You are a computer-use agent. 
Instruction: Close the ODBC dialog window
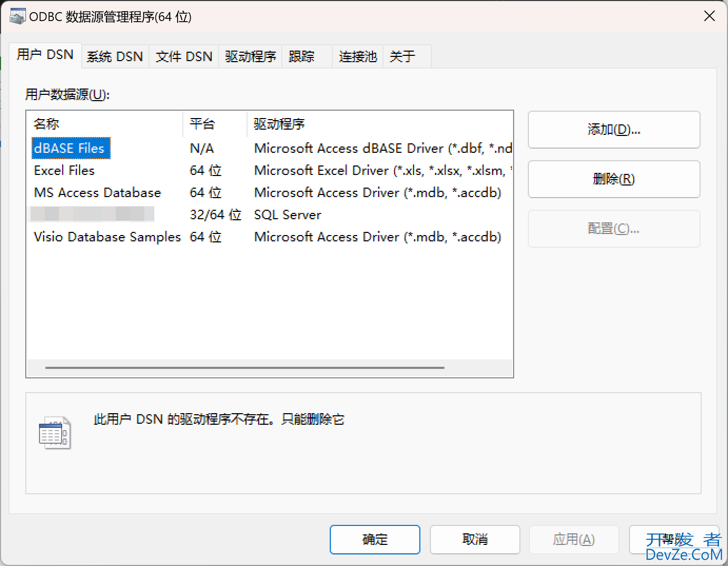click(x=710, y=16)
